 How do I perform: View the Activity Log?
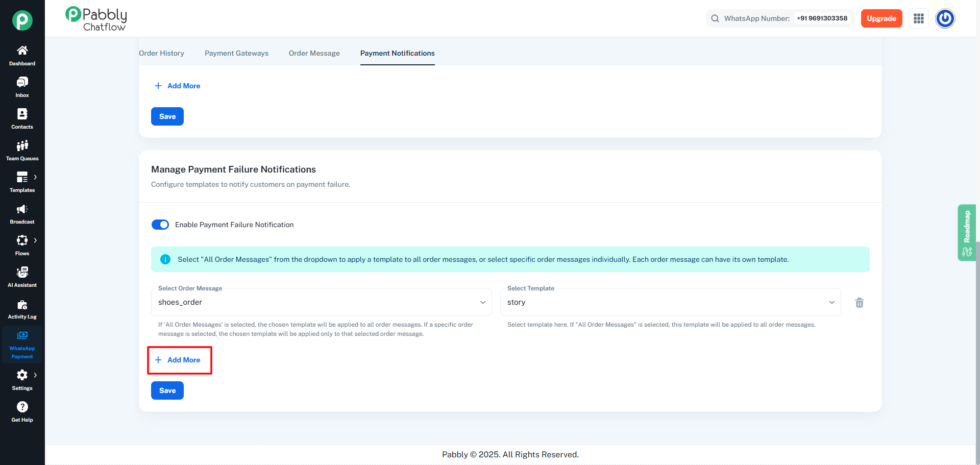[x=22, y=309]
